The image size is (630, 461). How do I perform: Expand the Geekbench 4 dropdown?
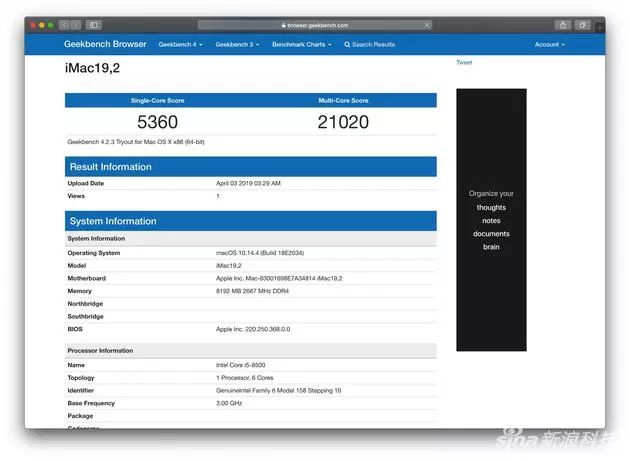[180, 45]
